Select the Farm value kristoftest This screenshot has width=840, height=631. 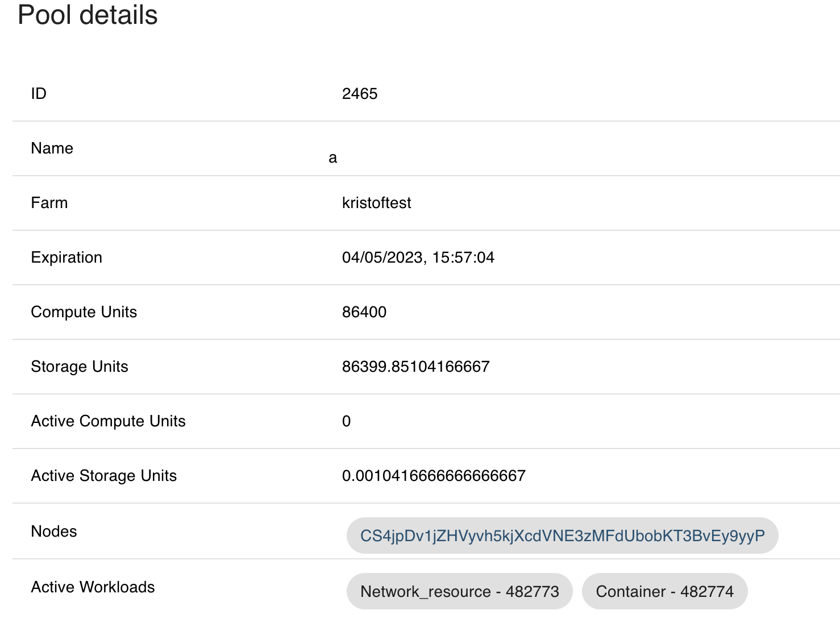(x=377, y=203)
